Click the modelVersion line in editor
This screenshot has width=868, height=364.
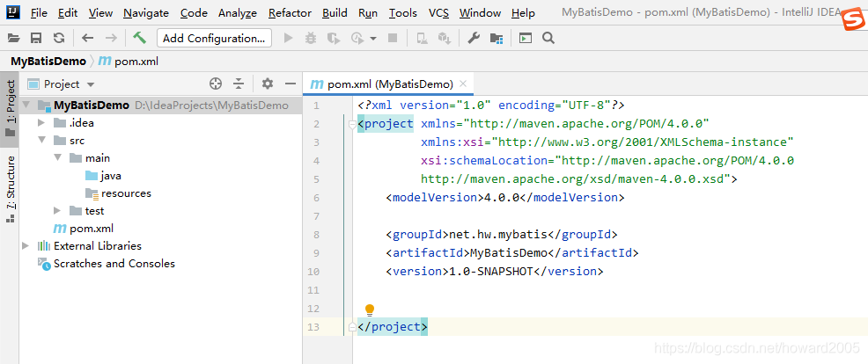pos(505,198)
